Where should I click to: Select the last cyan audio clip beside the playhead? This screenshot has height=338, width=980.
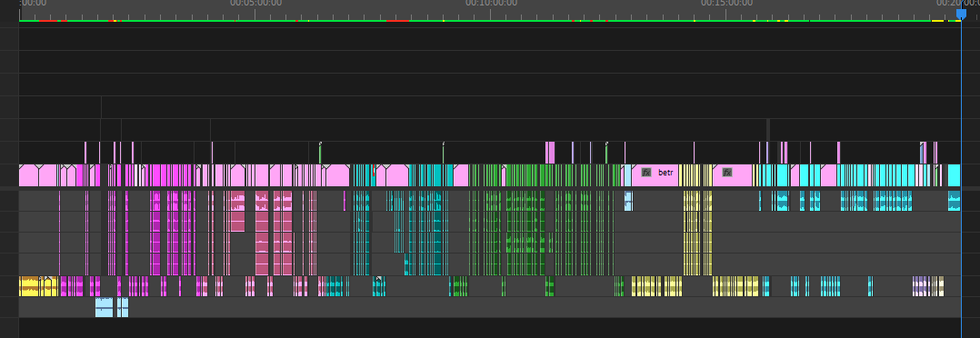tap(954, 201)
